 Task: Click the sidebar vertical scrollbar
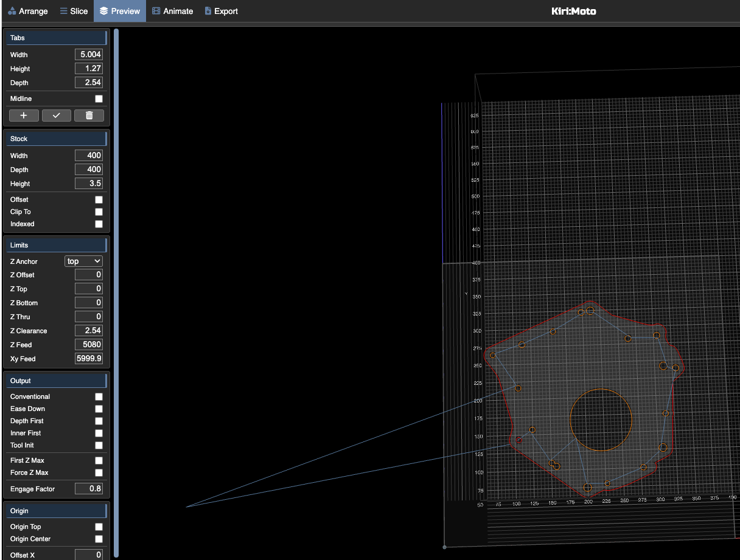[x=116, y=292]
